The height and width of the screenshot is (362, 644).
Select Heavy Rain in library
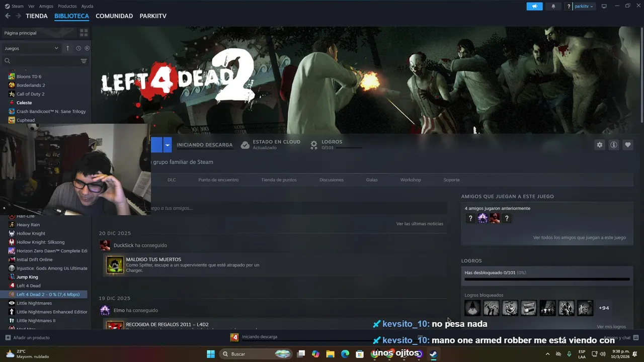coord(28,225)
